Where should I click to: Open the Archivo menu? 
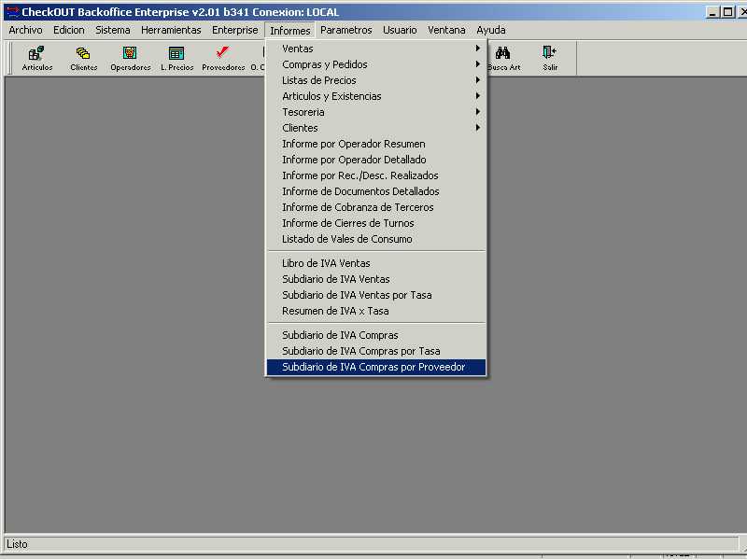[x=26, y=30]
